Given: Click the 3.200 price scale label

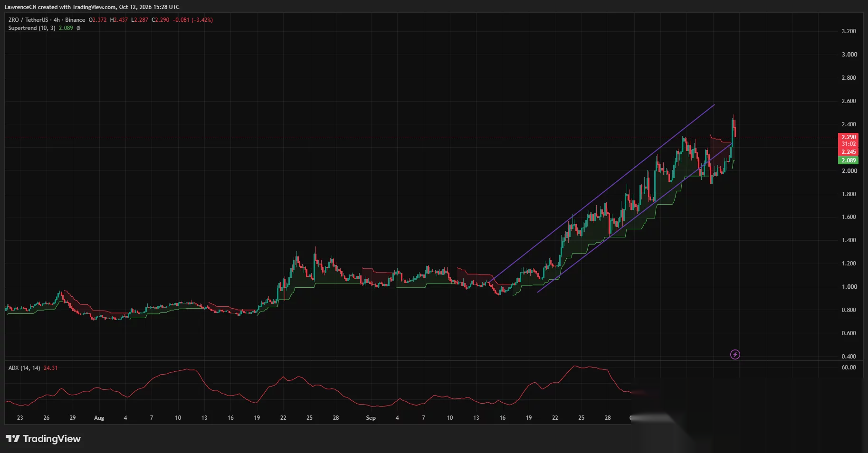Looking at the screenshot, I should click(x=849, y=31).
